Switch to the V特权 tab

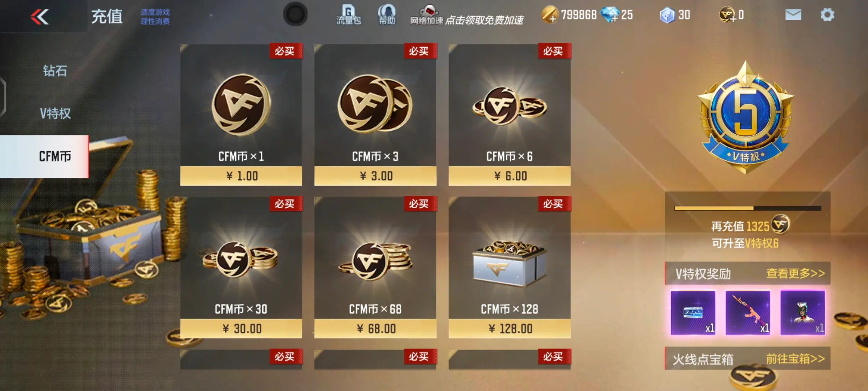click(x=55, y=113)
